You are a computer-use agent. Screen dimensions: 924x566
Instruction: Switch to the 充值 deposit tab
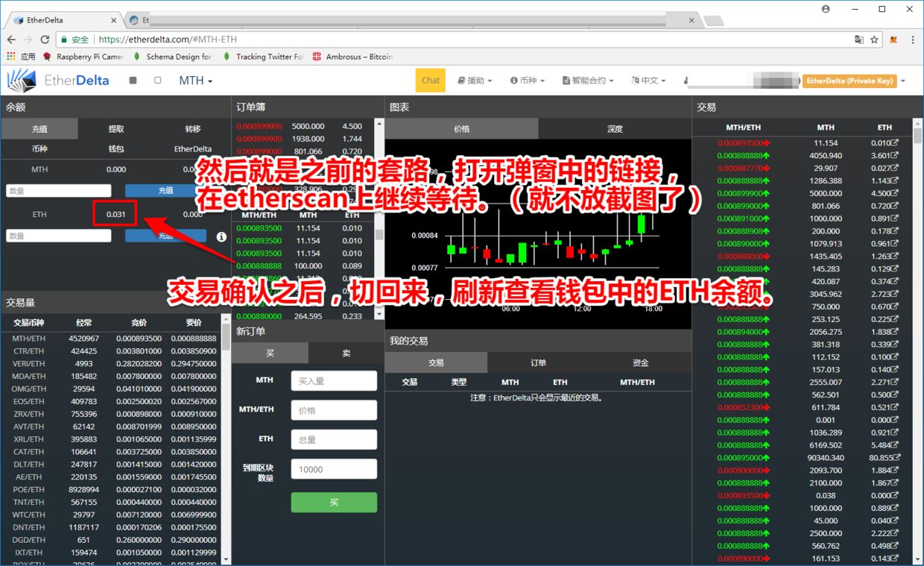tap(39, 129)
